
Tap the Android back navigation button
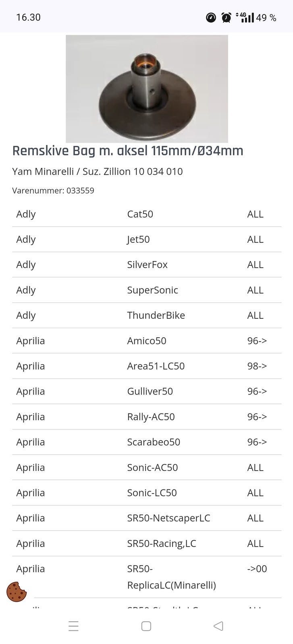click(x=218, y=626)
